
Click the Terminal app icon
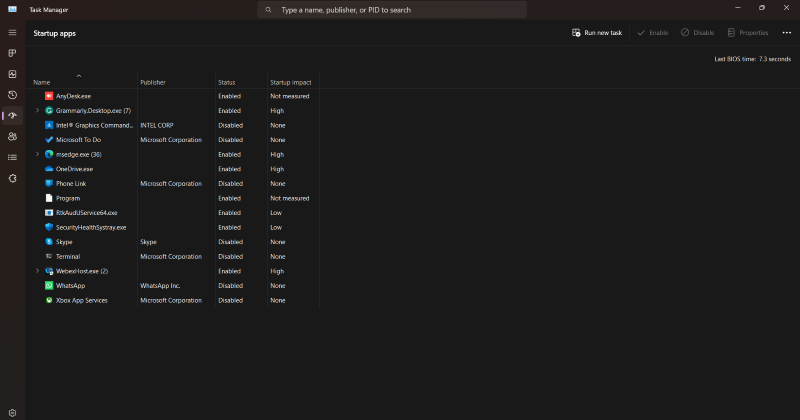[x=49, y=256]
